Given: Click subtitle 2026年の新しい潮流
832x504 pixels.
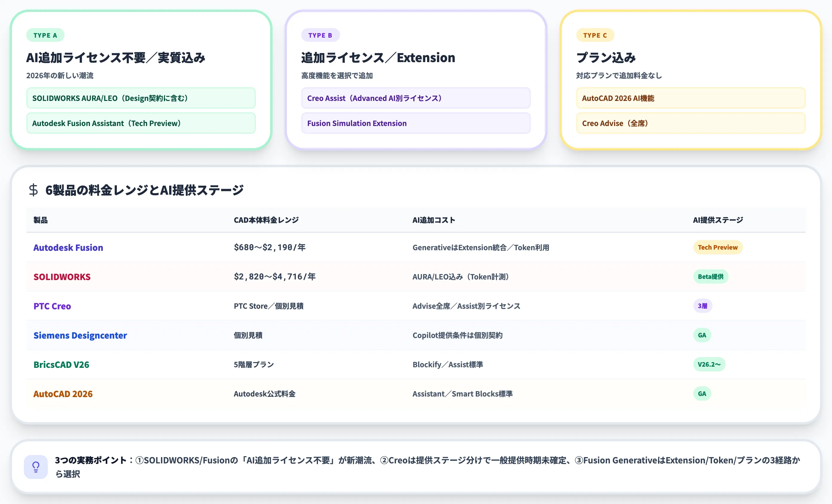Looking at the screenshot, I should click(x=60, y=76).
